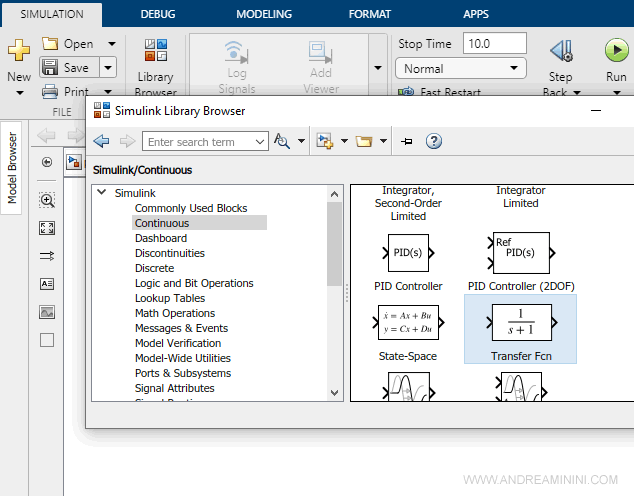Expand the New dropdown arrow
The height and width of the screenshot is (496, 634).
19,93
